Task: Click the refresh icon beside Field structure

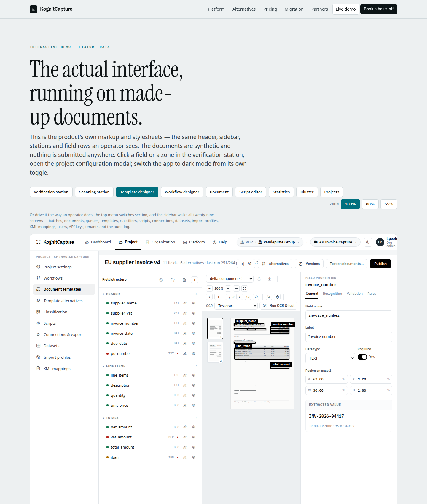Action: tap(161, 280)
